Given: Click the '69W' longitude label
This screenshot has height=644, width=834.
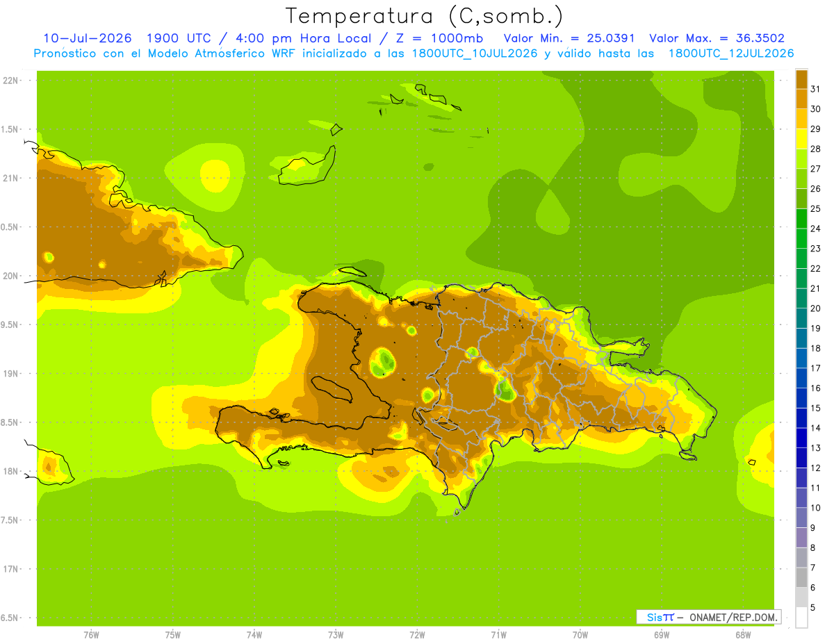Looking at the screenshot, I should (662, 634).
